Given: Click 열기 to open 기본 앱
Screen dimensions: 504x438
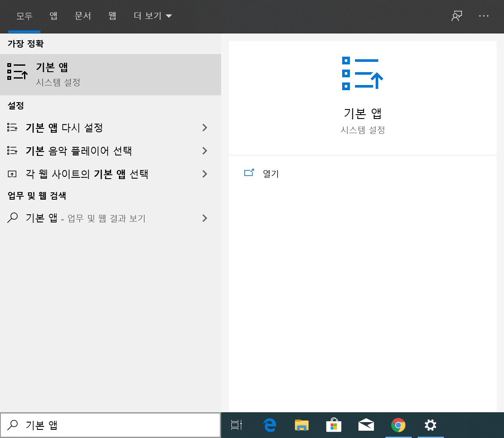Looking at the screenshot, I should (x=271, y=173).
